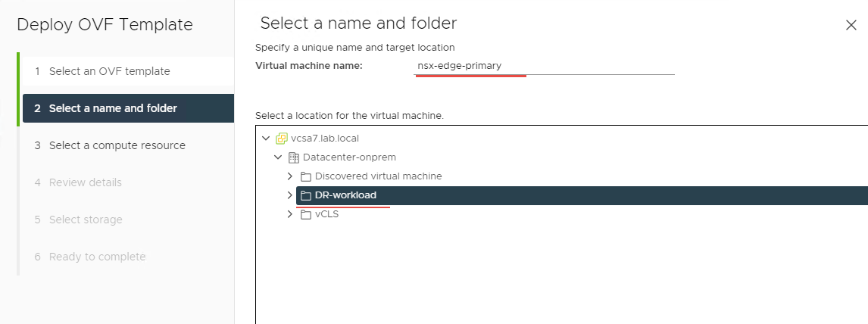Collapse the Datacenter-onprem node
This screenshot has height=324, width=868.
pos(278,157)
